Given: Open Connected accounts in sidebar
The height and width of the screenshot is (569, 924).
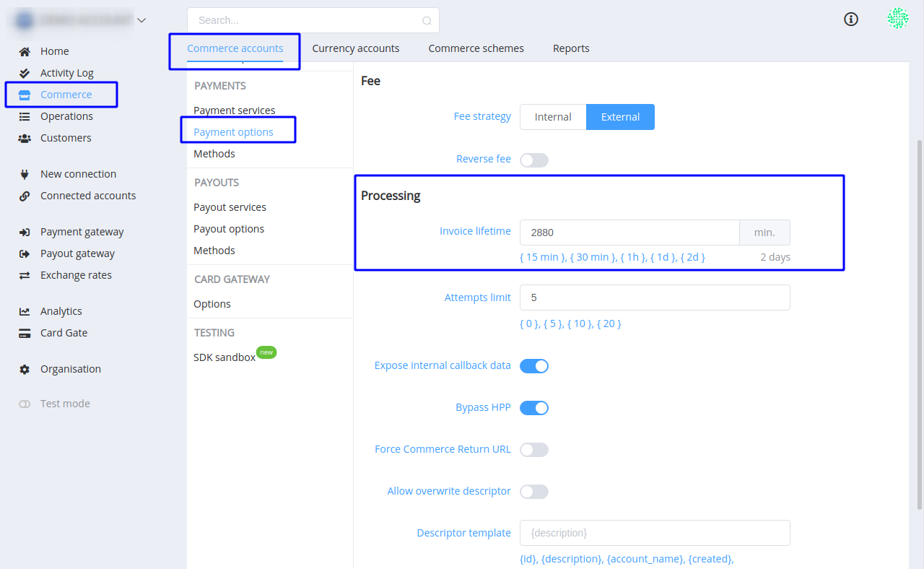Looking at the screenshot, I should [x=88, y=196].
